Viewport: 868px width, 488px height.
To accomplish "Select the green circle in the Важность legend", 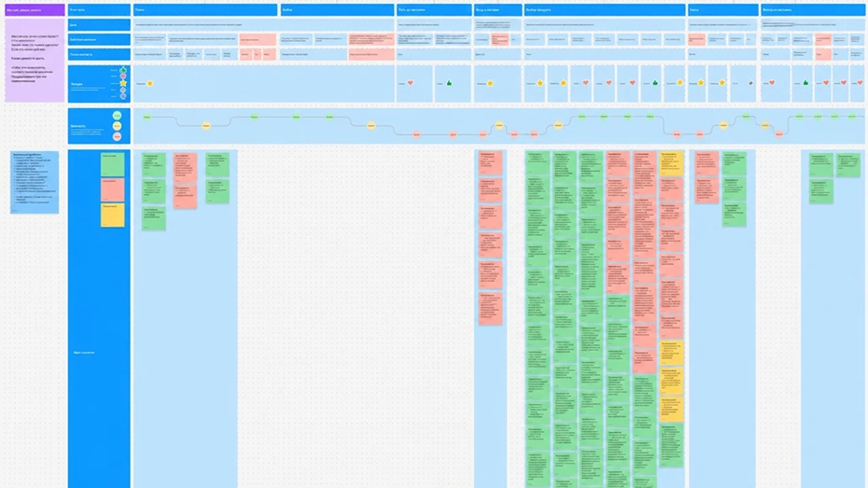I will click(117, 116).
